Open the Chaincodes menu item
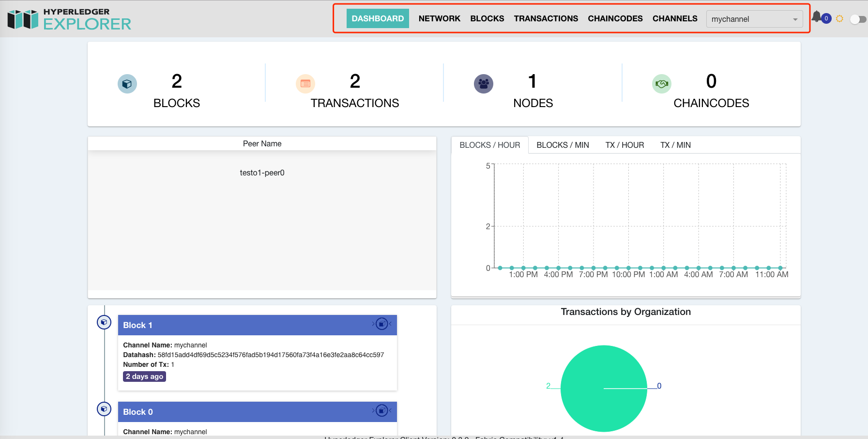The height and width of the screenshot is (439, 868). click(x=615, y=18)
